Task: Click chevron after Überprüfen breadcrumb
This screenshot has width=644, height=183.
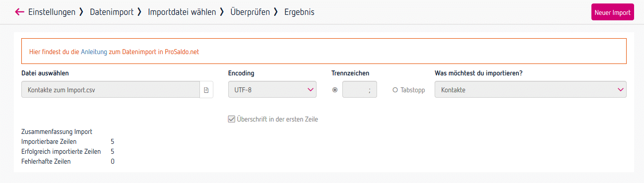Action: pos(275,12)
